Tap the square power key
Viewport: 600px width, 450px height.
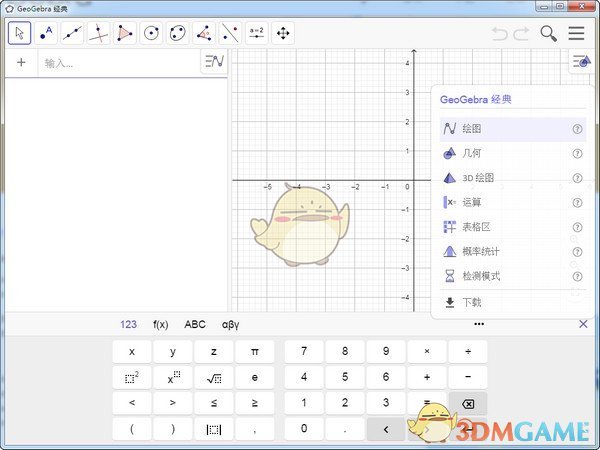pos(132,377)
